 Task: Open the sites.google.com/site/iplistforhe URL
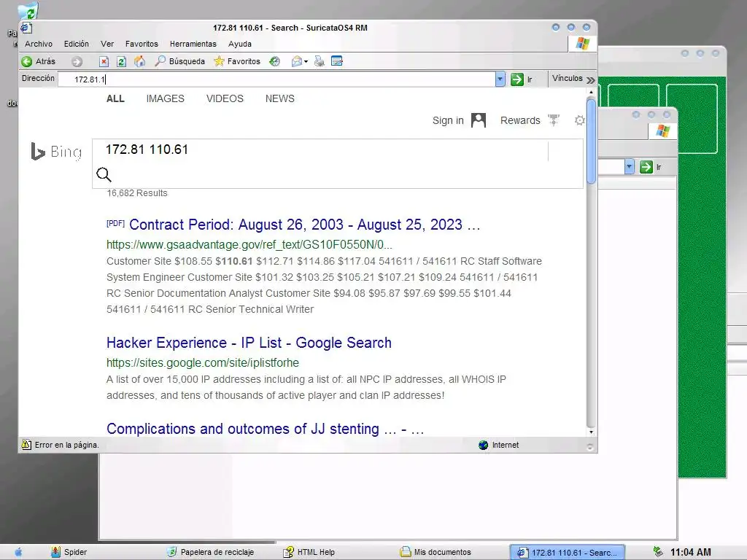(203, 363)
